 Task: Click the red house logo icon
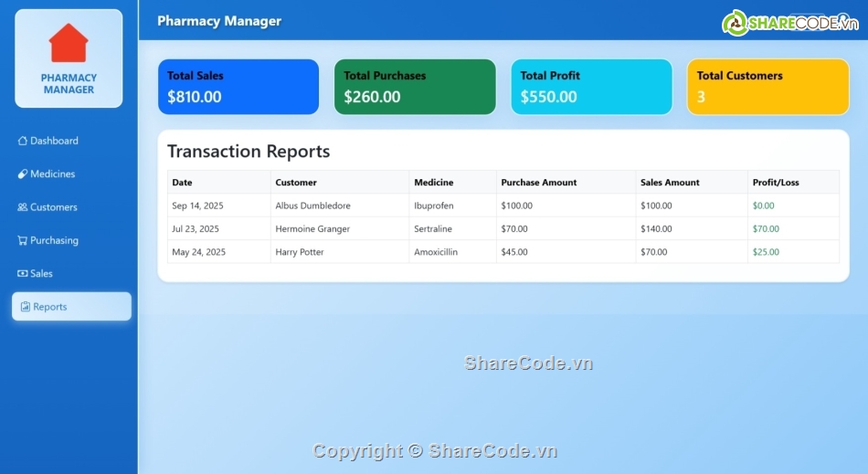click(69, 44)
